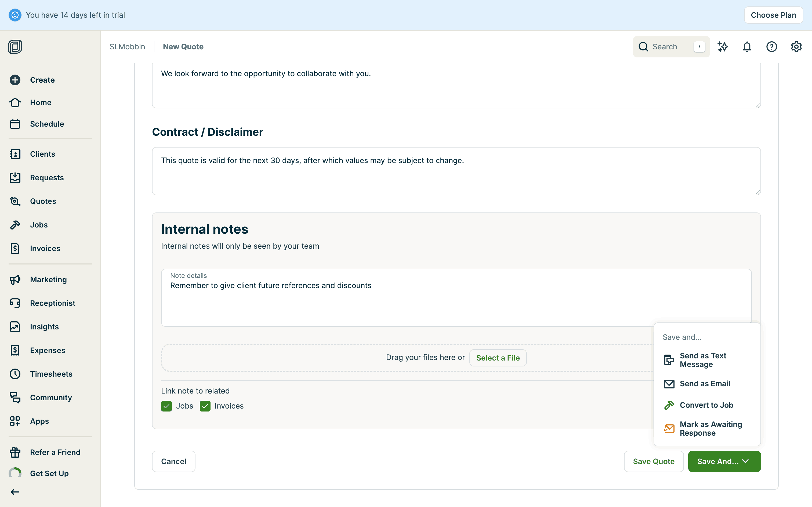Open settings gear icon
This screenshot has width=812, height=507.
click(796, 47)
